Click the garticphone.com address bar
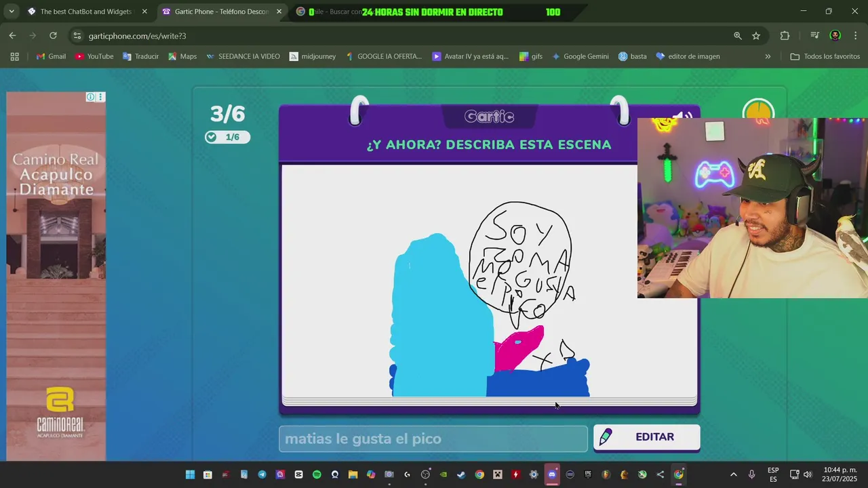The height and width of the screenshot is (488, 868). pyautogui.click(x=400, y=36)
